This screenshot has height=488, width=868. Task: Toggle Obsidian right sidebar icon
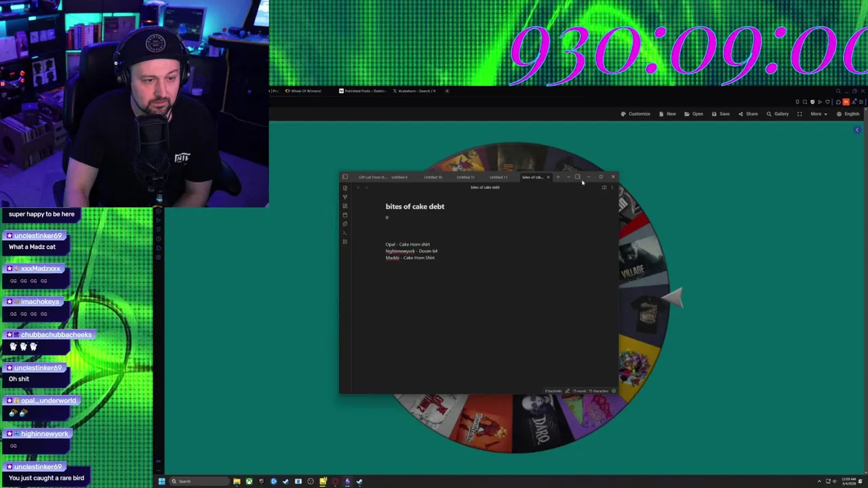tap(577, 177)
